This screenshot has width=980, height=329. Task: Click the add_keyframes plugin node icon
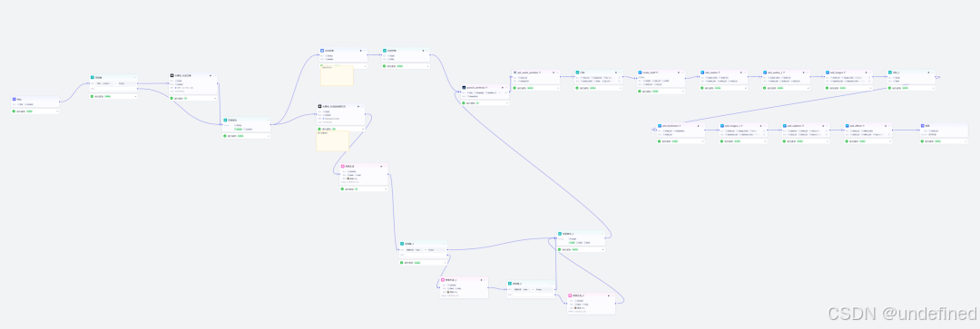tap(660, 125)
